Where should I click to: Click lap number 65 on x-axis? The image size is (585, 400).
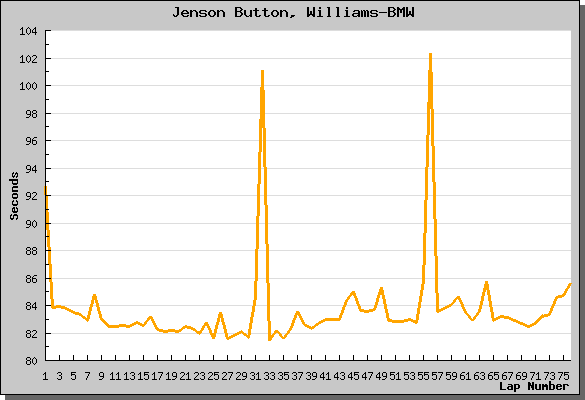493,376
